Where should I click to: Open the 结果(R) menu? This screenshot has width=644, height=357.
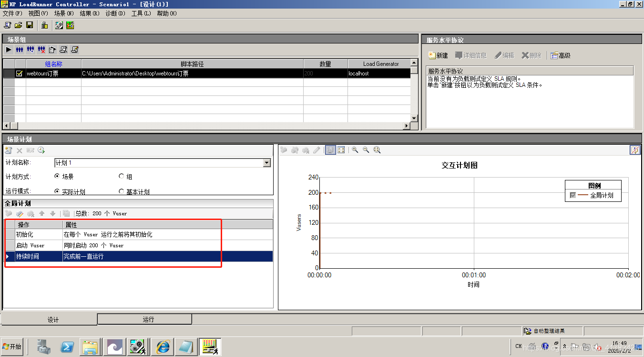90,13
